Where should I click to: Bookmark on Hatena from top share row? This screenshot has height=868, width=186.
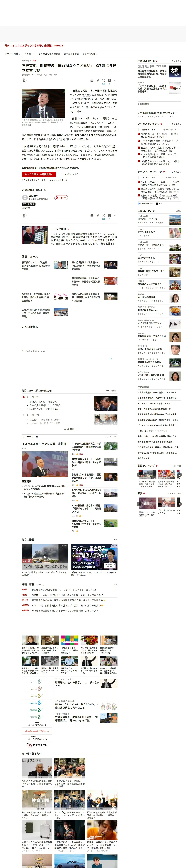(x=109, y=81)
